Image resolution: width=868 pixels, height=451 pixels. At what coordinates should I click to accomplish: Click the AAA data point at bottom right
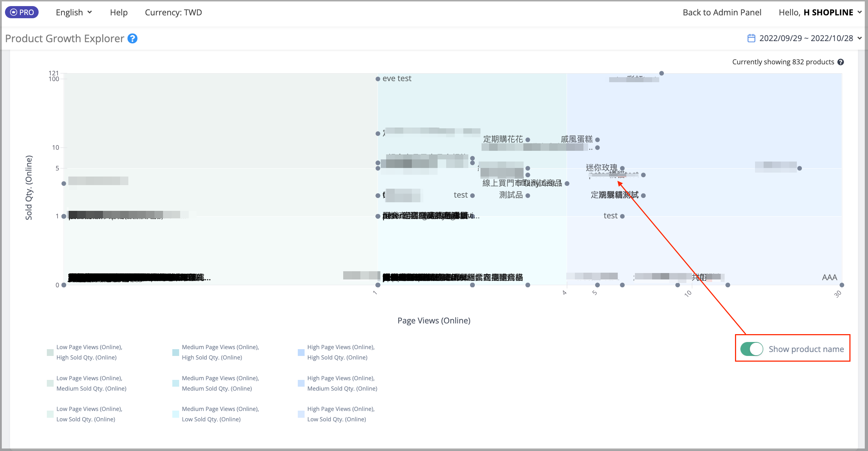coord(842,285)
